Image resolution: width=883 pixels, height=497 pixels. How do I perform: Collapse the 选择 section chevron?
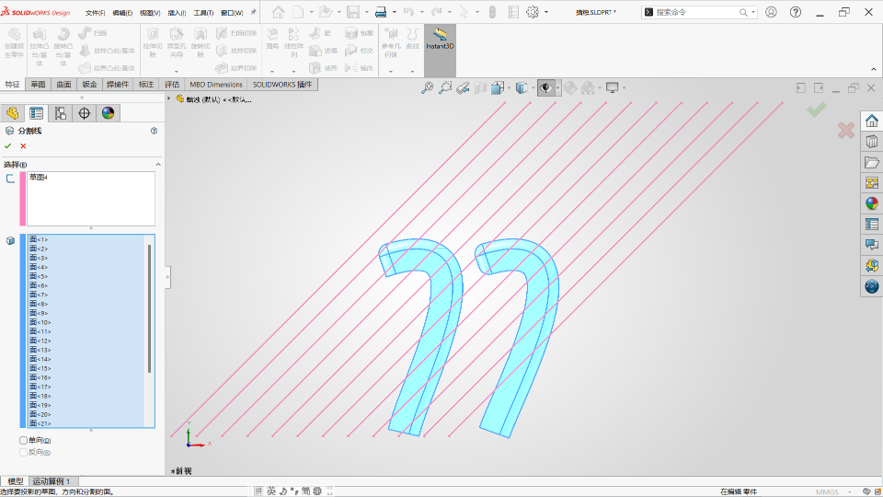pyautogui.click(x=158, y=164)
